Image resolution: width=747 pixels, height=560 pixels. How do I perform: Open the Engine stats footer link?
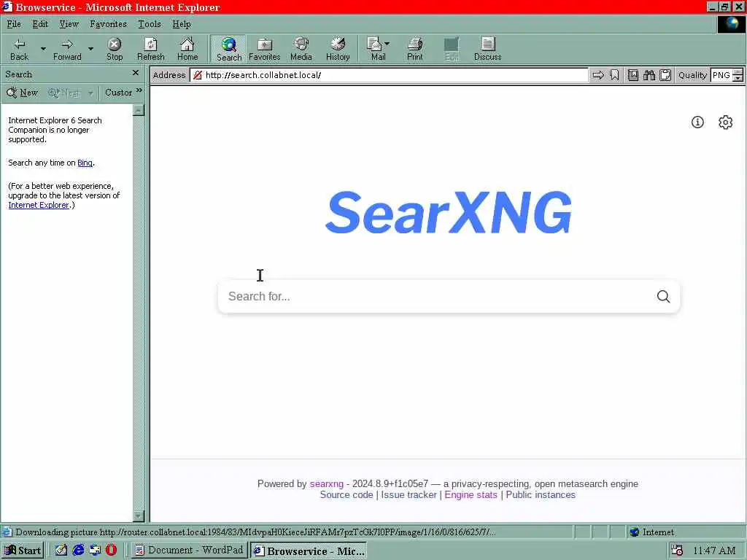tap(471, 495)
